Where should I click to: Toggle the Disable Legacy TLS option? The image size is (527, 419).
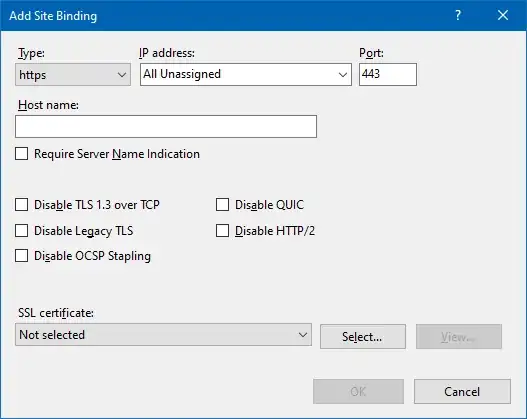click(x=22, y=231)
